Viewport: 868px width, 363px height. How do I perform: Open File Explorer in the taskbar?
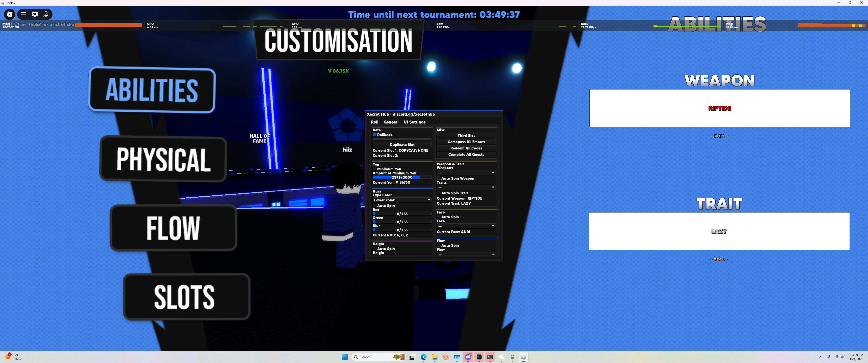[x=435, y=357]
